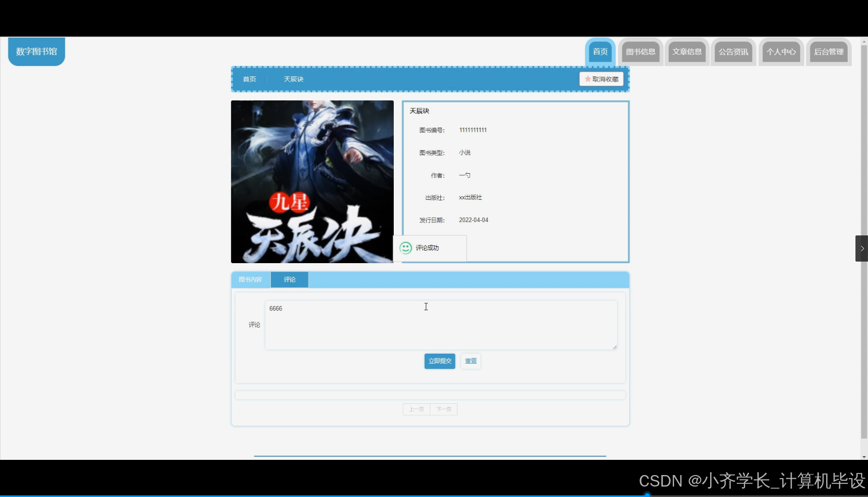
Task: Click the 图书编号 label
Action: [432, 130]
